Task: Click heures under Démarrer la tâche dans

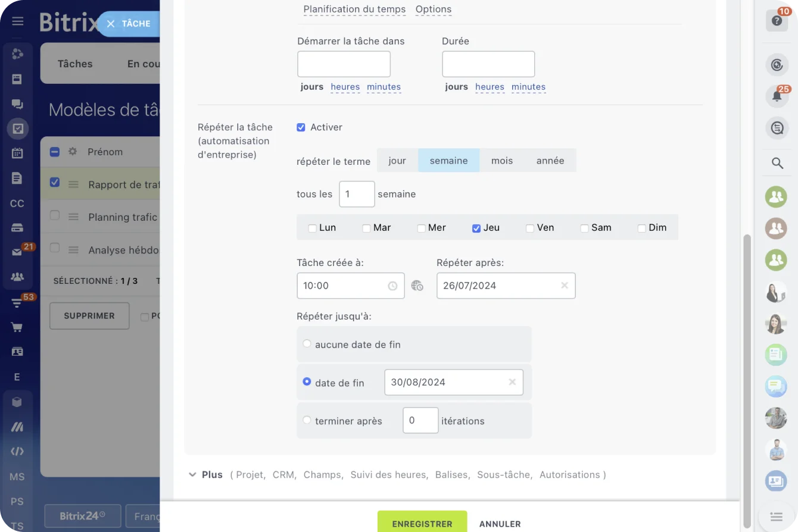Action: pos(345,87)
